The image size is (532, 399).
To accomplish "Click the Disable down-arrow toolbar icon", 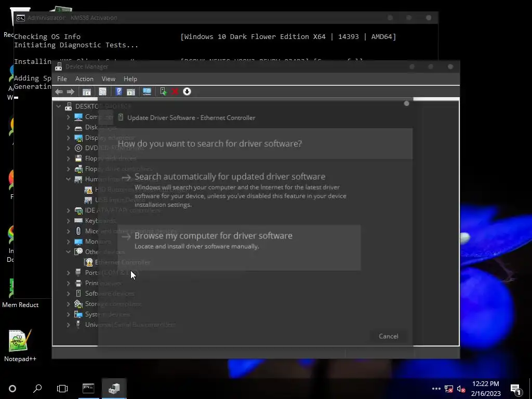I will pyautogui.click(x=187, y=91).
